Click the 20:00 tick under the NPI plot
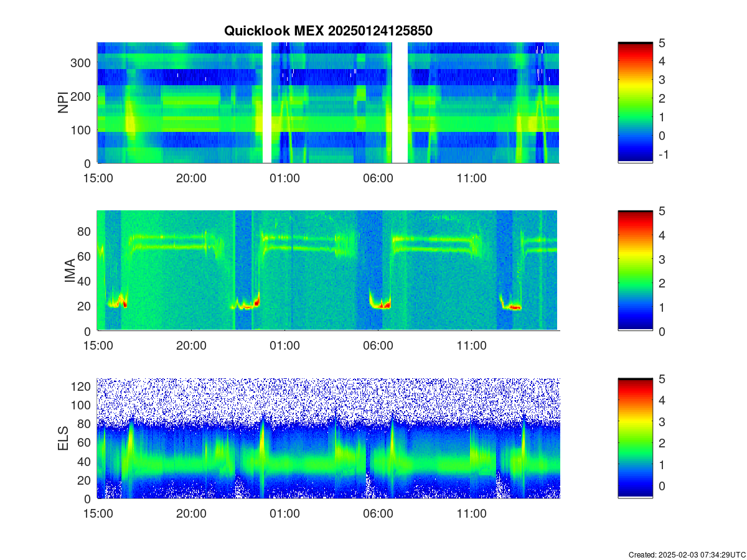This screenshot has width=747, height=560. [191, 177]
